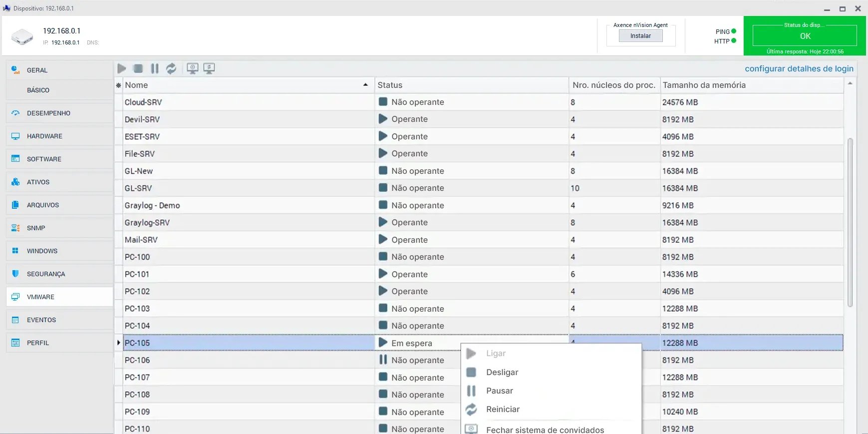This screenshot has height=434, width=868.
Task: Select the PC-107 row name
Action: [137, 377]
